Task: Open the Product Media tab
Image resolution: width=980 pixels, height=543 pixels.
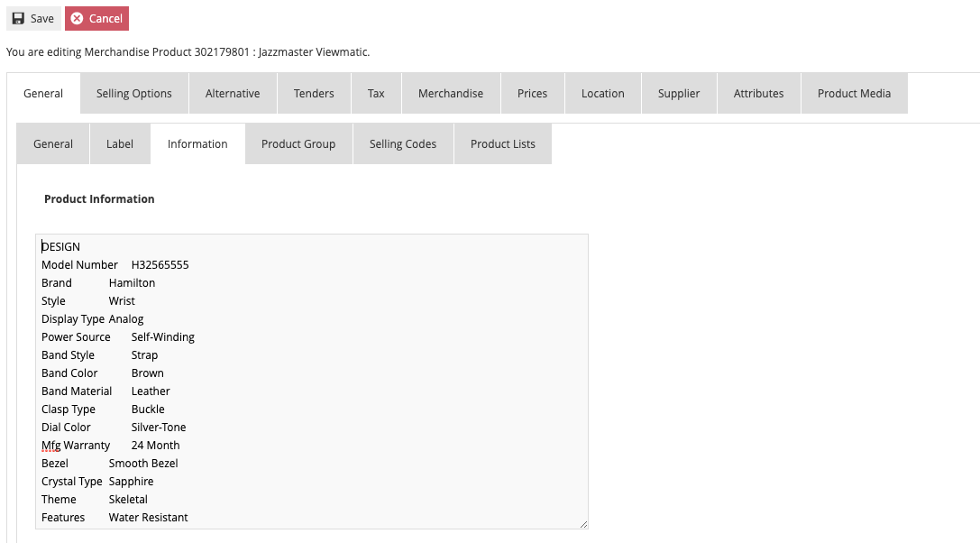Action: coord(854,93)
